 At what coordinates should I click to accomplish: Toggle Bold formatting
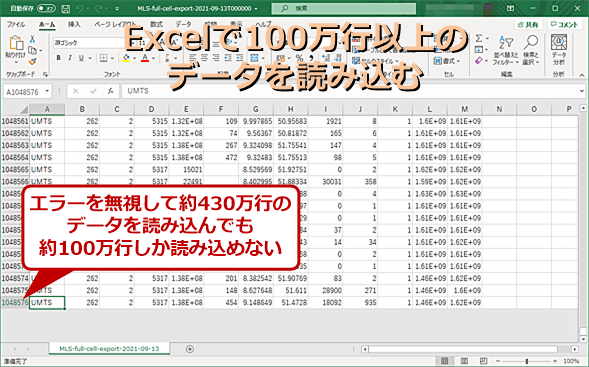pos(59,58)
